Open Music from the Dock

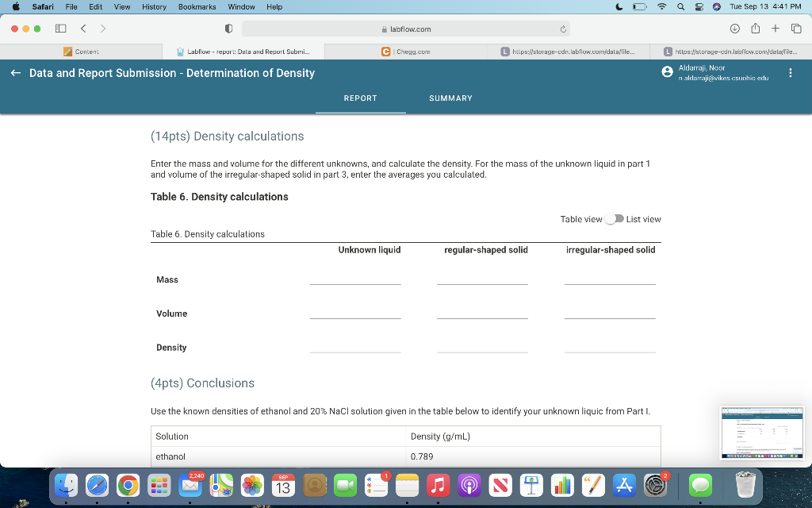point(438,484)
